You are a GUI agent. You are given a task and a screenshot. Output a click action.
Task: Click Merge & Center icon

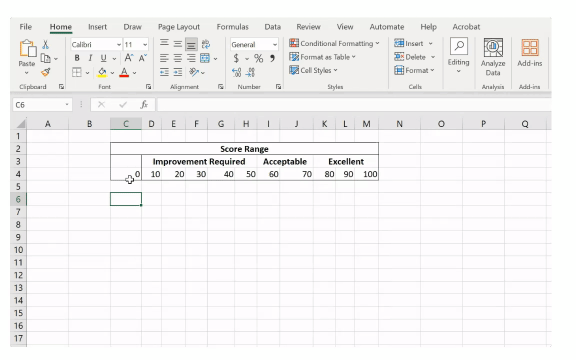tap(205, 58)
